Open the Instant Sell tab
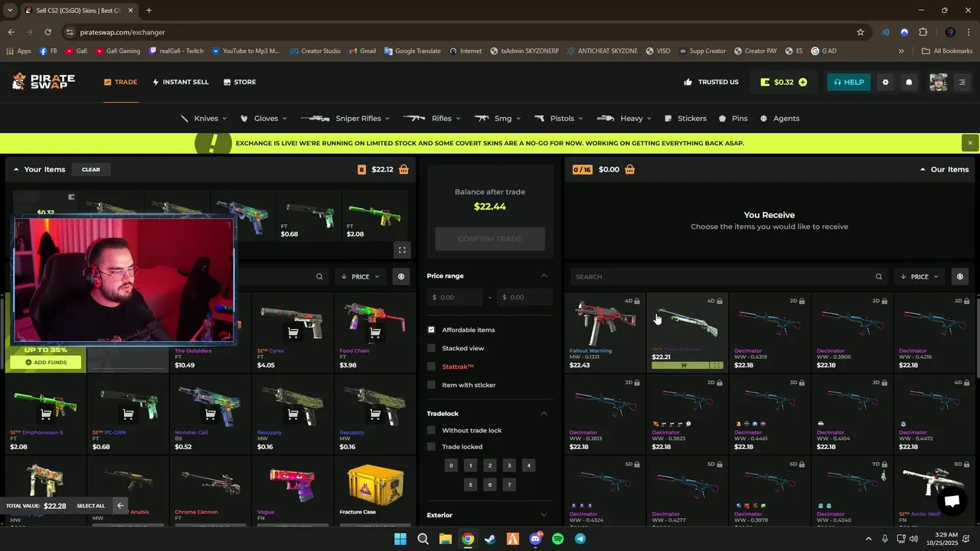This screenshot has width=980, height=551. [181, 82]
